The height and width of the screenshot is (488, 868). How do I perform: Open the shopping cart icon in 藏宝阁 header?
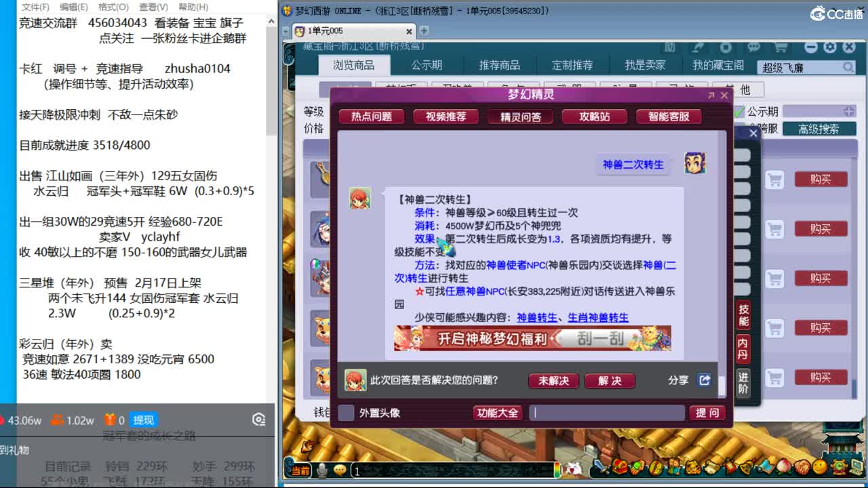[x=781, y=47]
